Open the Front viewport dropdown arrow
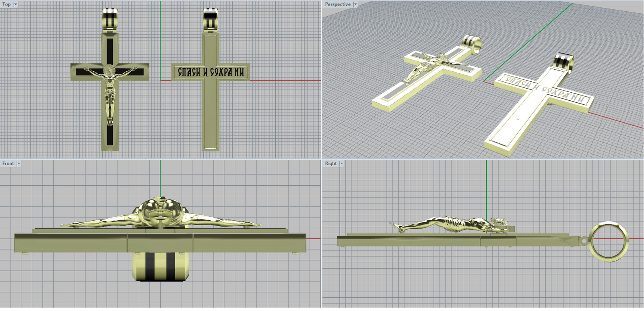The height and width of the screenshot is (311, 644). coord(19,164)
